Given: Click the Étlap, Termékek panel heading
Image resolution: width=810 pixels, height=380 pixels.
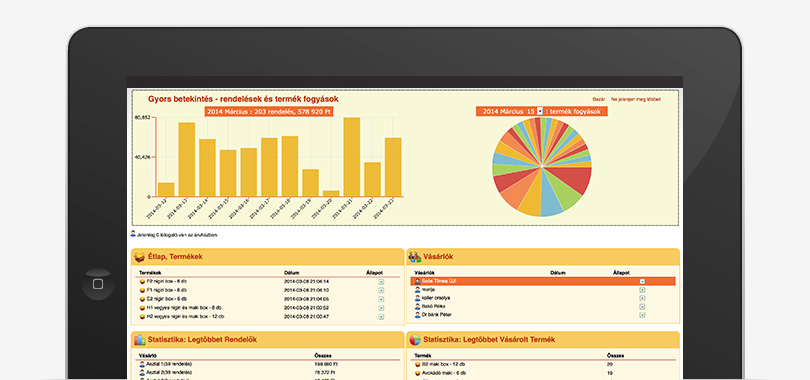Looking at the screenshot, I should coord(175,257).
